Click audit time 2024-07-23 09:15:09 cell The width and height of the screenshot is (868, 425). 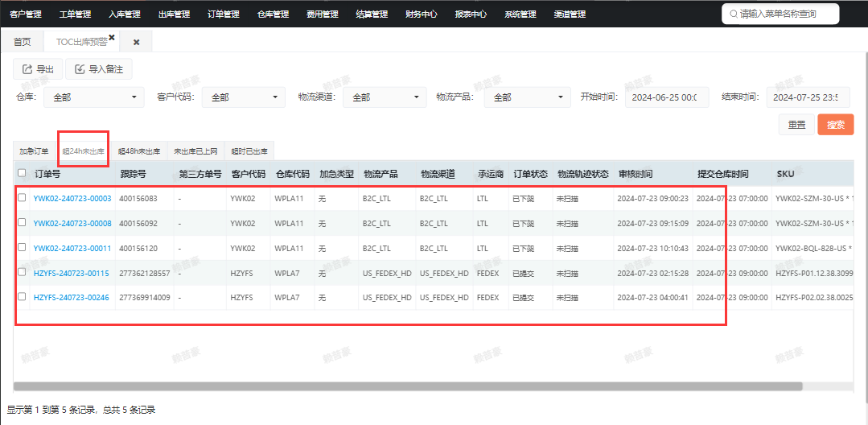pos(652,223)
